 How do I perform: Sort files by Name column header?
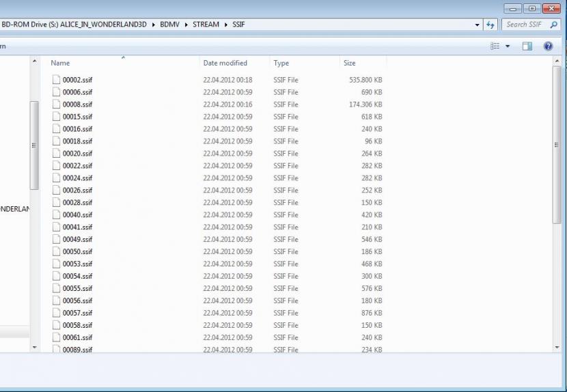60,63
